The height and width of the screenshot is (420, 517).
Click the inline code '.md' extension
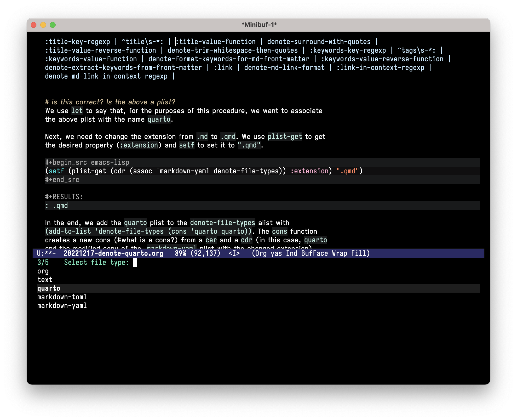click(202, 137)
